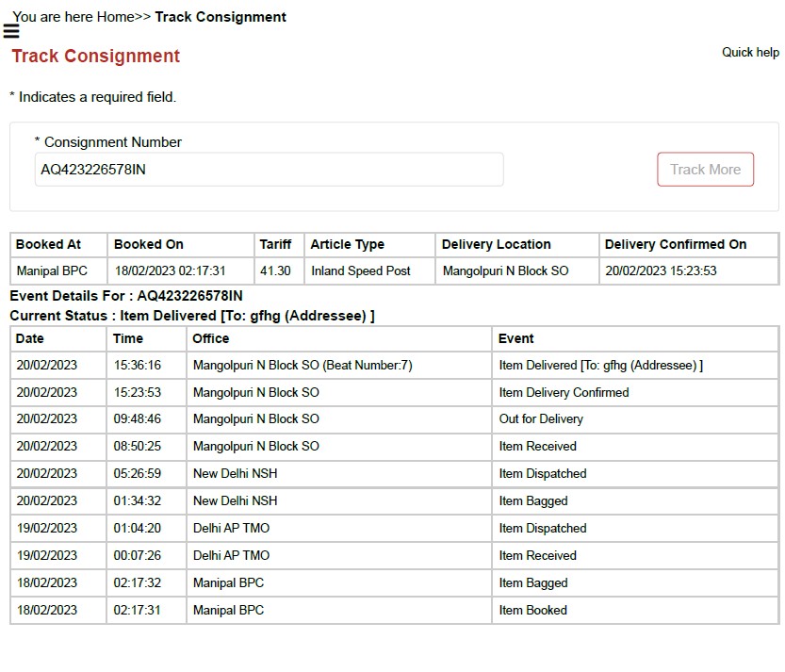Select Manipal BPC in Item Booked row
This screenshot has height=672, width=785.
pyautogui.click(x=228, y=610)
